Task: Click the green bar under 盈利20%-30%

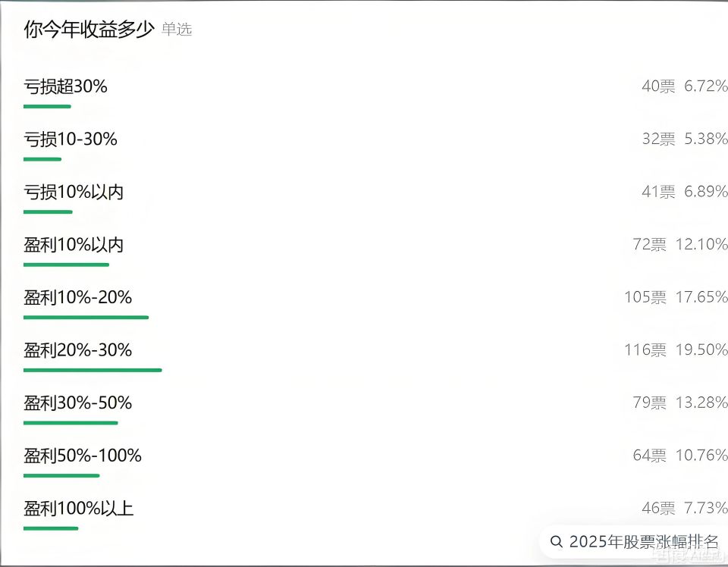Action: pos(91,371)
